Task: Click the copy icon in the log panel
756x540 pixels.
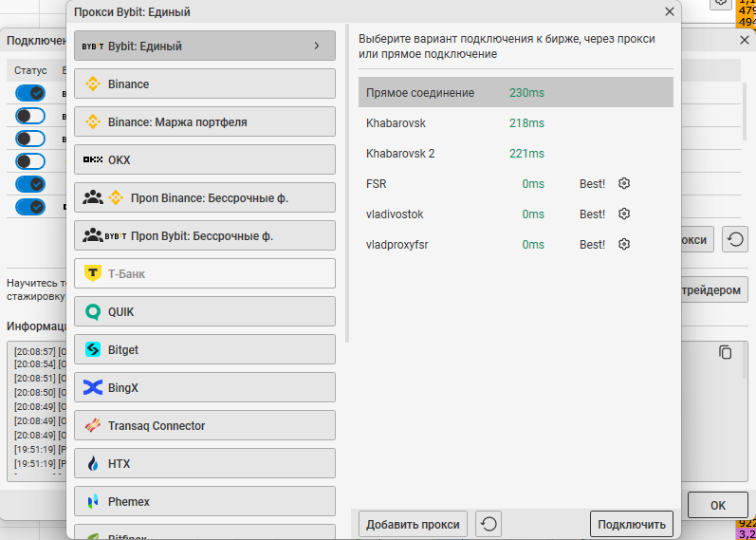Action: [x=726, y=352]
